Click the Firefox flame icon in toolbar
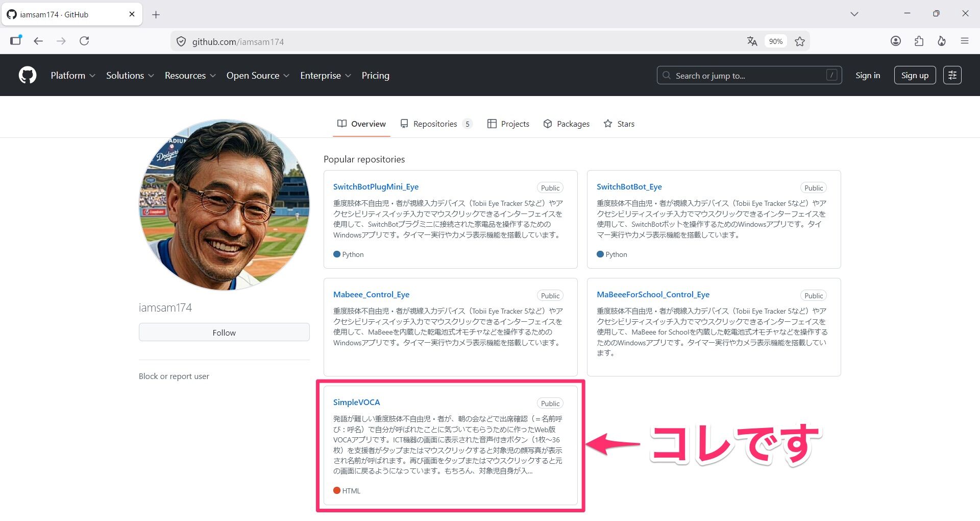The height and width of the screenshot is (521, 980). [942, 41]
